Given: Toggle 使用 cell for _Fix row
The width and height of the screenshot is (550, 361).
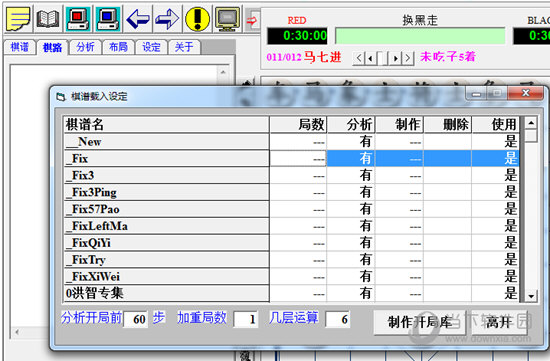Looking at the screenshot, I should (x=496, y=159).
